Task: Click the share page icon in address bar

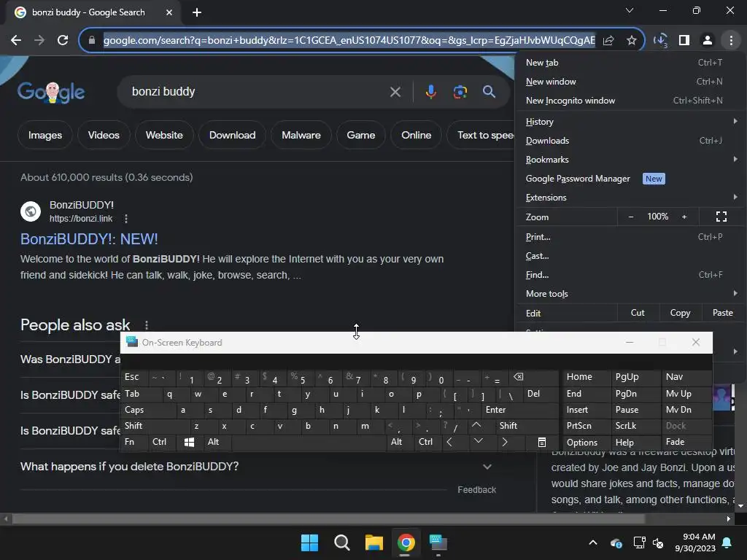Action: click(608, 41)
